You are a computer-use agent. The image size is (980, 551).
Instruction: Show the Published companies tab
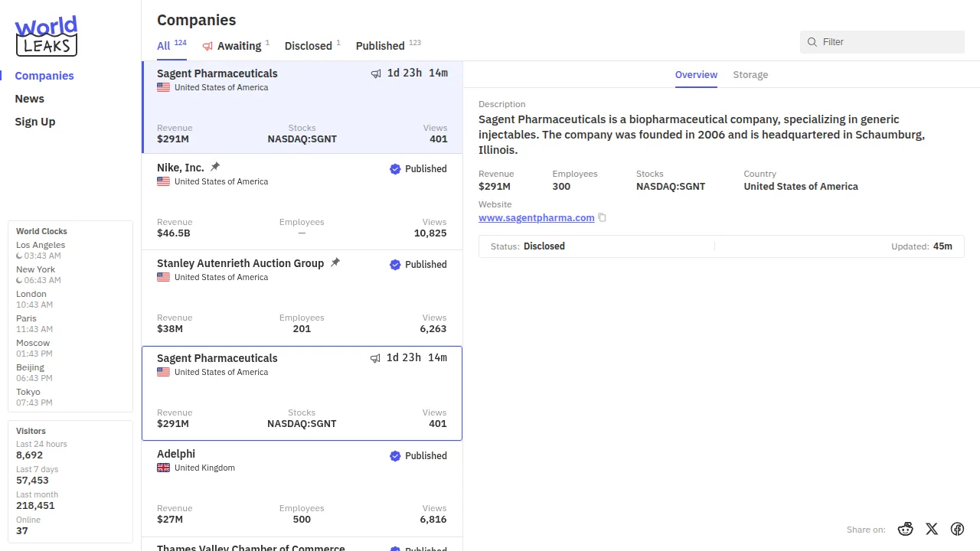[380, 46]
